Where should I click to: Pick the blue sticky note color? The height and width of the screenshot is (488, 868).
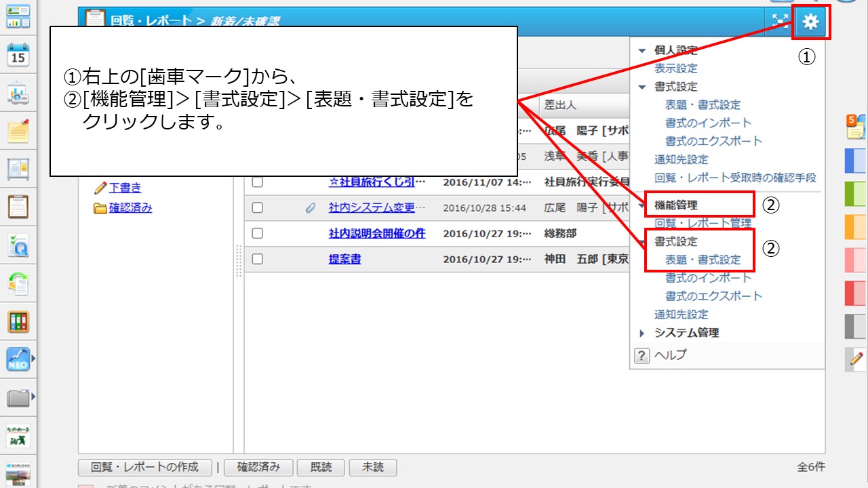pos(856,161)
